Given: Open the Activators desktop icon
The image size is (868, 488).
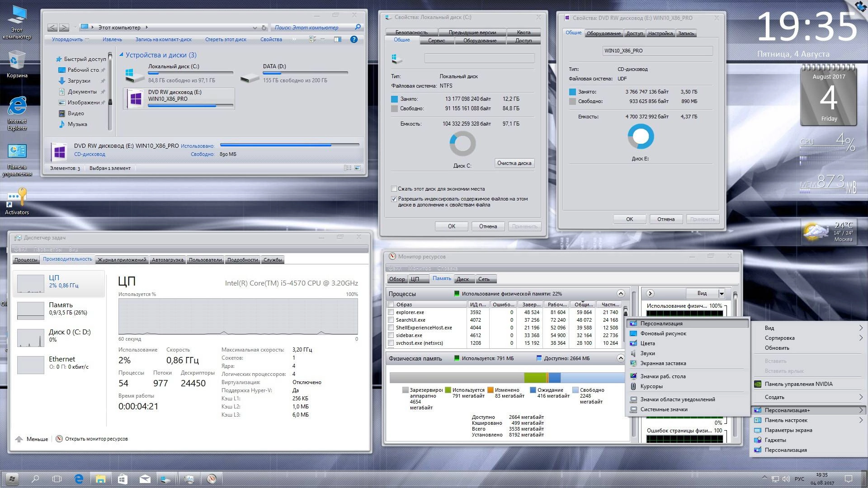Looking at the screenshot, I should coord(17,201).
